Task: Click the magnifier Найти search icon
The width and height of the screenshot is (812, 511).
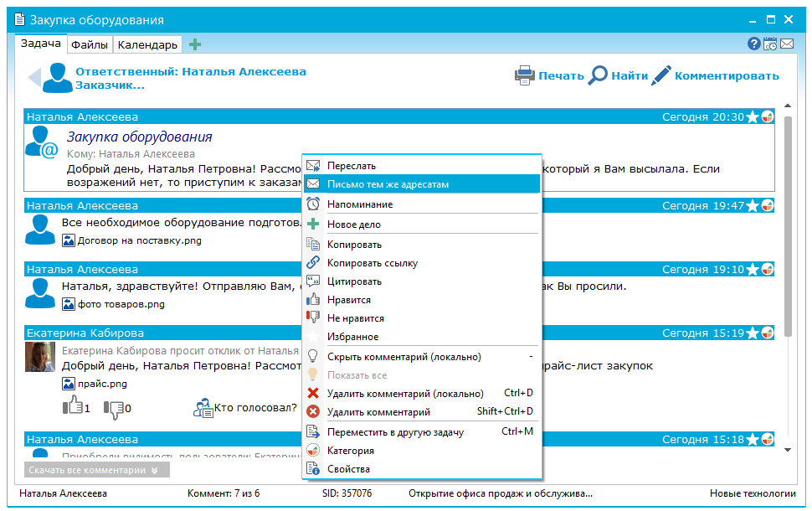Action: [598, 75]
